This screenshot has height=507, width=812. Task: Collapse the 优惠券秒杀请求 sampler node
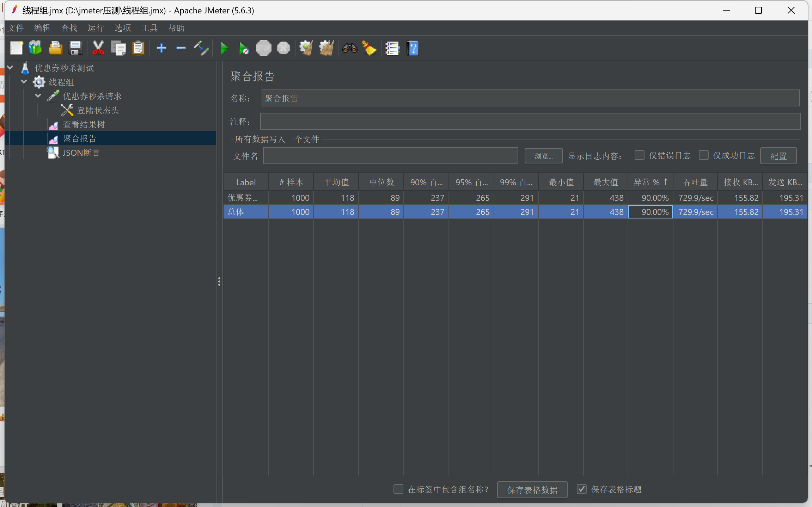tap(38, 96)
